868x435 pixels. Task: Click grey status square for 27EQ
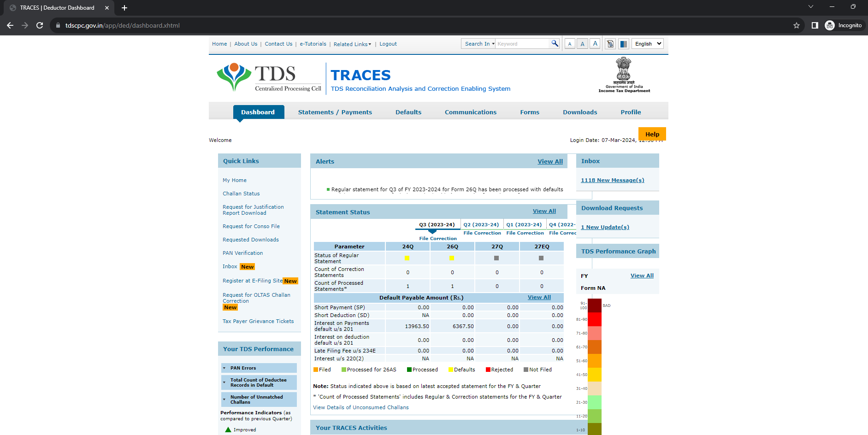(541, 258)
